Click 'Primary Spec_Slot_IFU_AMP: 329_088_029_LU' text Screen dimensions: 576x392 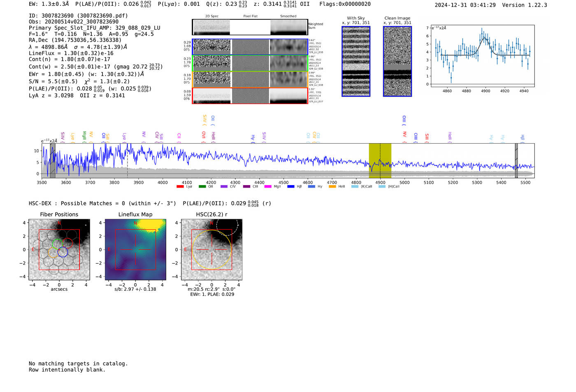click(95, 28)
